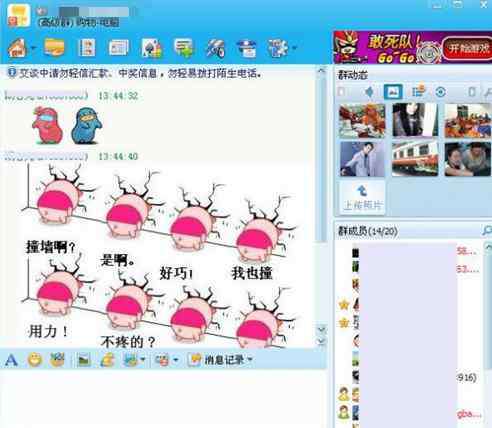The image size is (492, 428).
Task: Click the chat scrollbar thumb
Action: 321,159
